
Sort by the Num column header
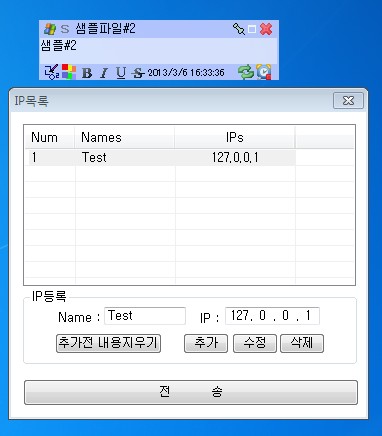click(x=50, y=137)
